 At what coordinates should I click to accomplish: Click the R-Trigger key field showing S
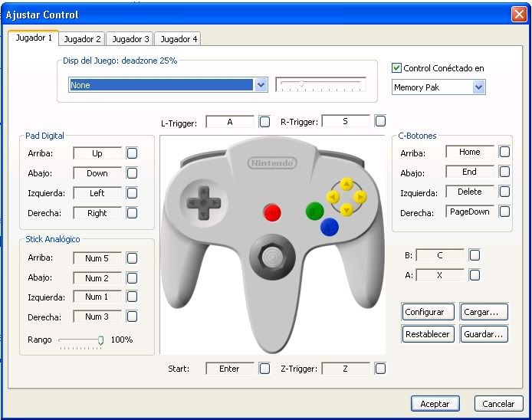[x=346, y=121]
